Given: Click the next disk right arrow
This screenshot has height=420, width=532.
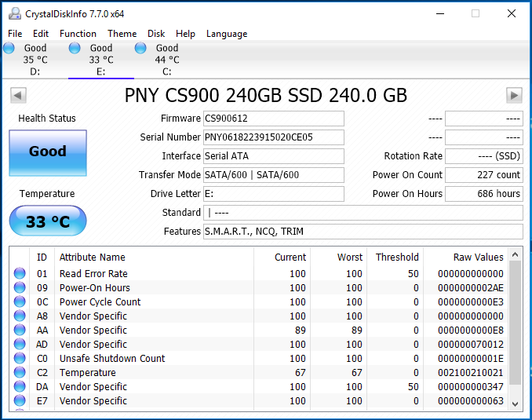Looking at the screenshot, I should click(514, 95).
